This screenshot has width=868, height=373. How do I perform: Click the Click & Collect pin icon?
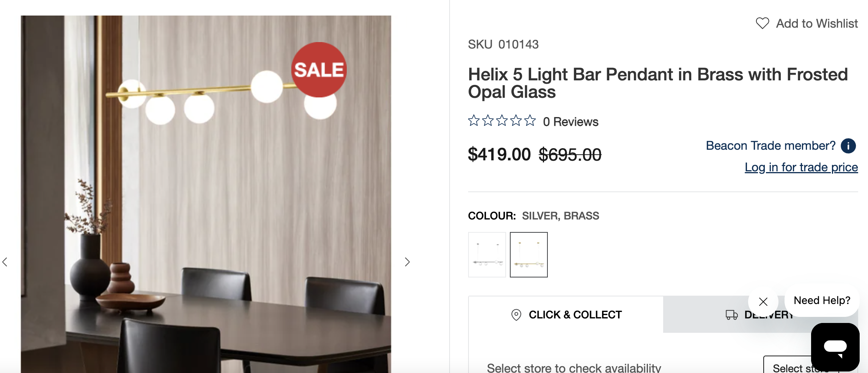click(516, 315)
